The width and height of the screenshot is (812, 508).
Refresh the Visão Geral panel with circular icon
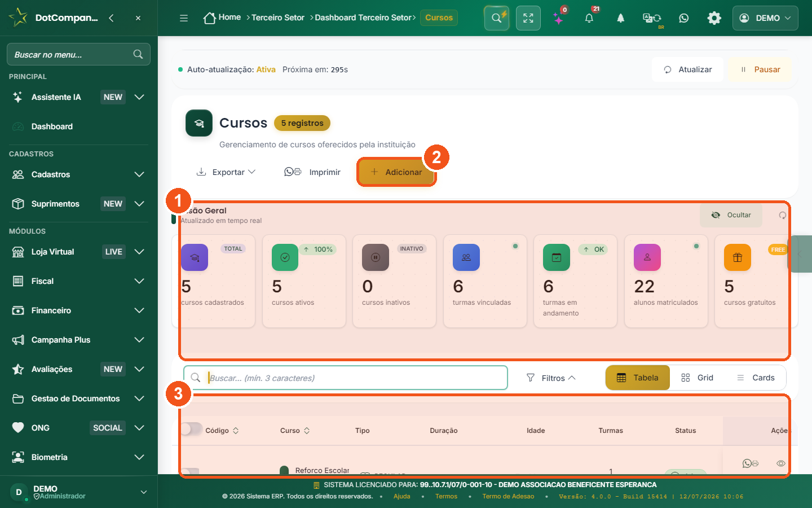[782, 215]
